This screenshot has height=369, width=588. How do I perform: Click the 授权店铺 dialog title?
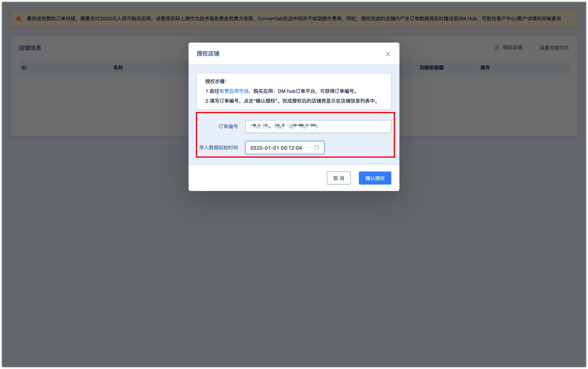208,54
